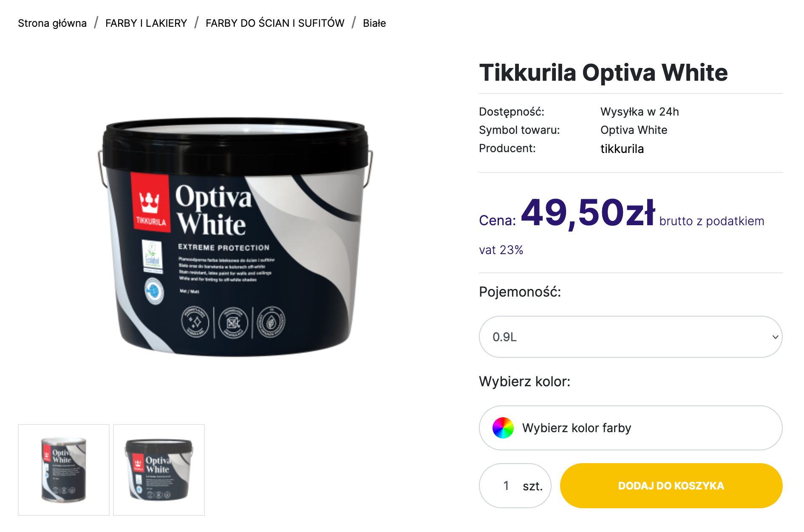The height and width of the screenshot is (532, 804).
Task: Click the main Optiva White bucket image
Action: tap(235, 237)
